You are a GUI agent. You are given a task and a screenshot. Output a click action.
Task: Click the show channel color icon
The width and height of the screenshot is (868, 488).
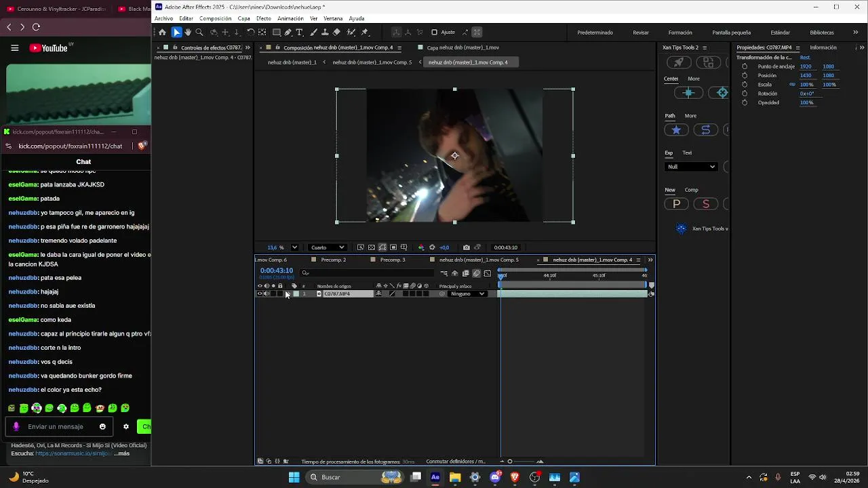[x=421, y=247]
